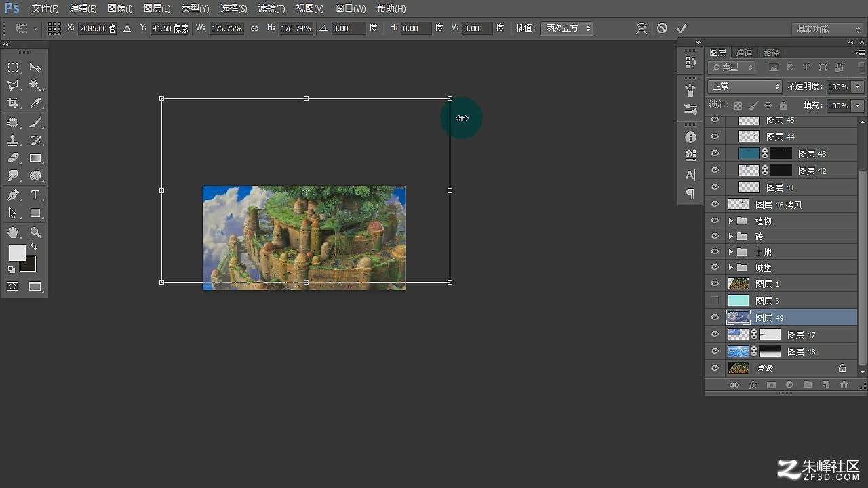Select the Eraser tool
This screenshot has height=488, width=868.
[13, 158]
